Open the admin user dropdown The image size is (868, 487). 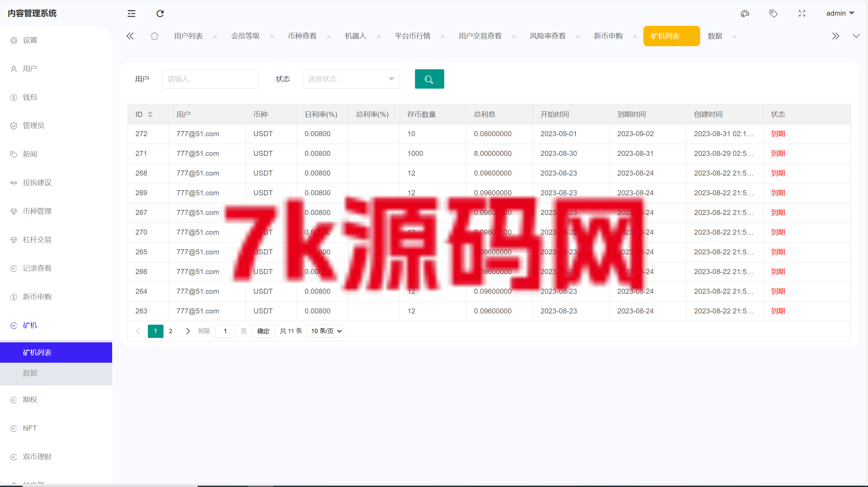click(840, 13)
